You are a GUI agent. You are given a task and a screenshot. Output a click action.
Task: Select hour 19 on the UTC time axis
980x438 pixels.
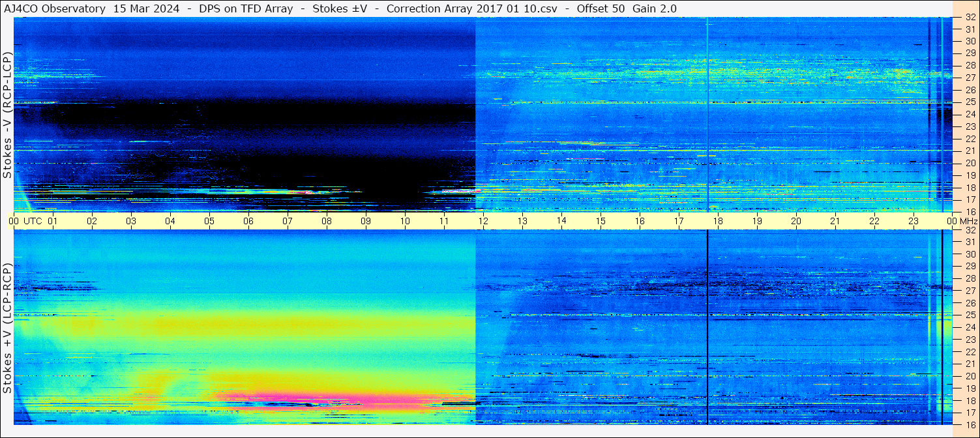click(757, 221)
